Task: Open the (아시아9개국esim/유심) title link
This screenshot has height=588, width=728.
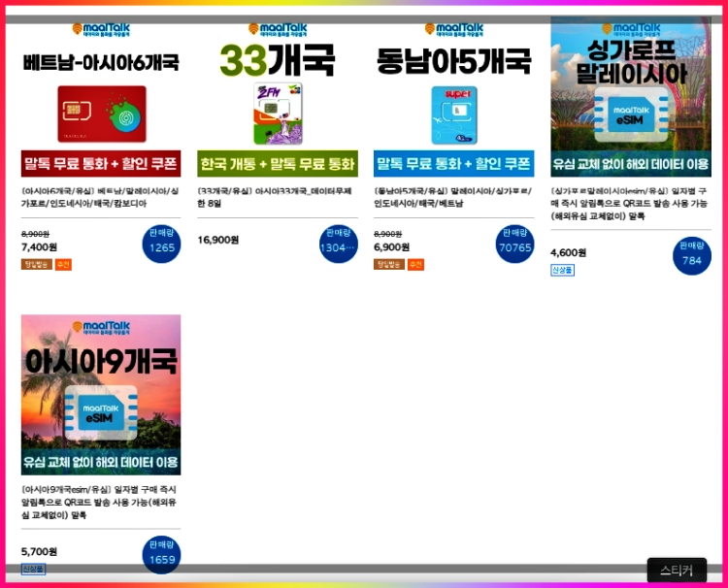Action: pyautogui.click(x=99, y=503)
